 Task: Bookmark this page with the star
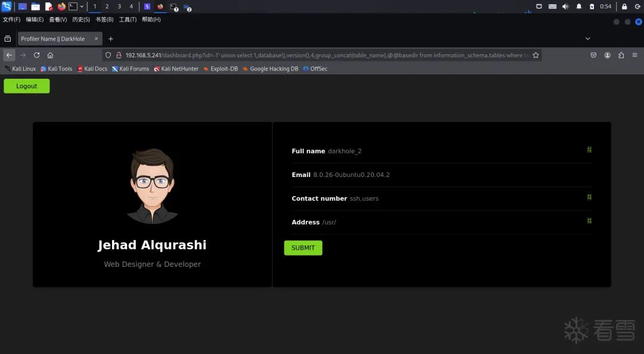click(x=535, y=55)
